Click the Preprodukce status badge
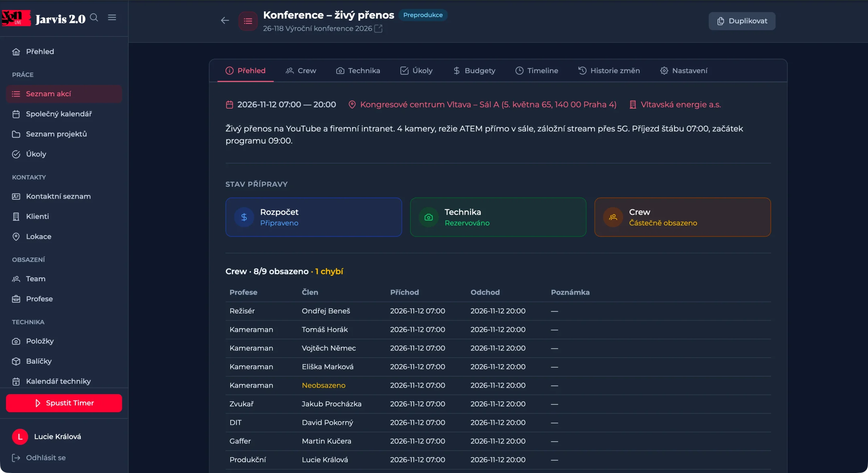The width and height of the screenshot is (868, 473). (x=423, y=15)
